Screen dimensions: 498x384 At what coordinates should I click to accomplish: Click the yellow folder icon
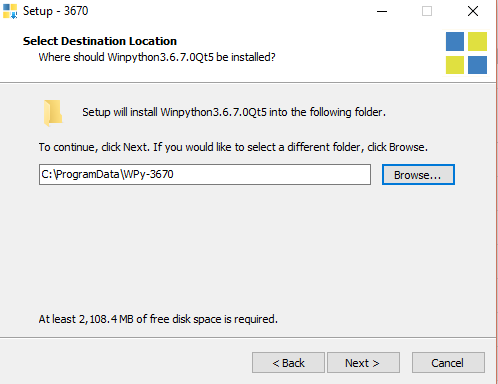(x=53, y=113)
